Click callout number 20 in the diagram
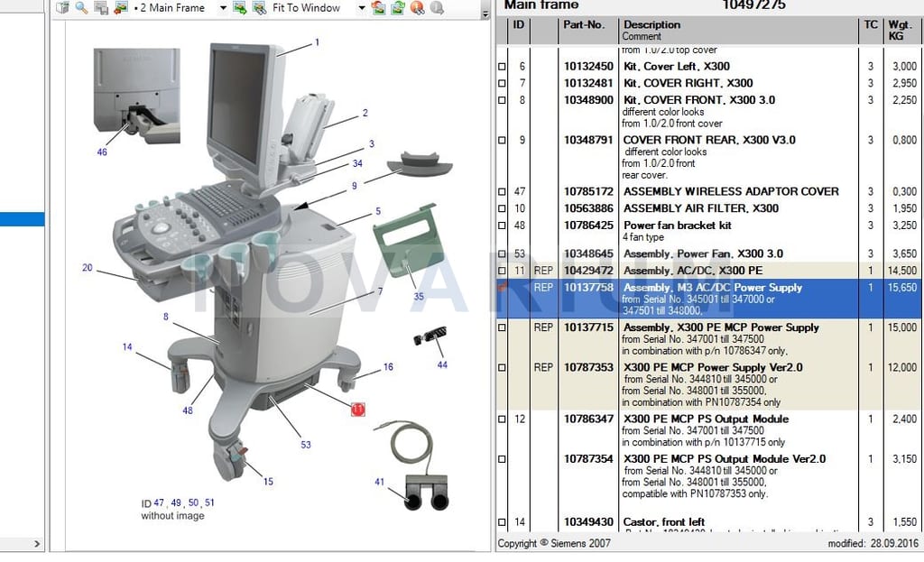Viewport: 924px width, 562px height. click(x=88, y=267)
